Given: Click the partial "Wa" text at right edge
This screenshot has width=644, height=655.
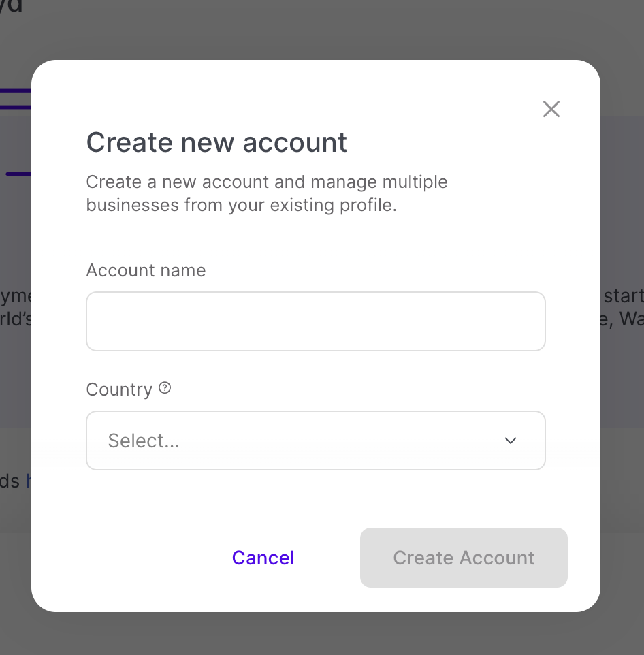Looking at the screenshot, I should click(x=630, y=319).
